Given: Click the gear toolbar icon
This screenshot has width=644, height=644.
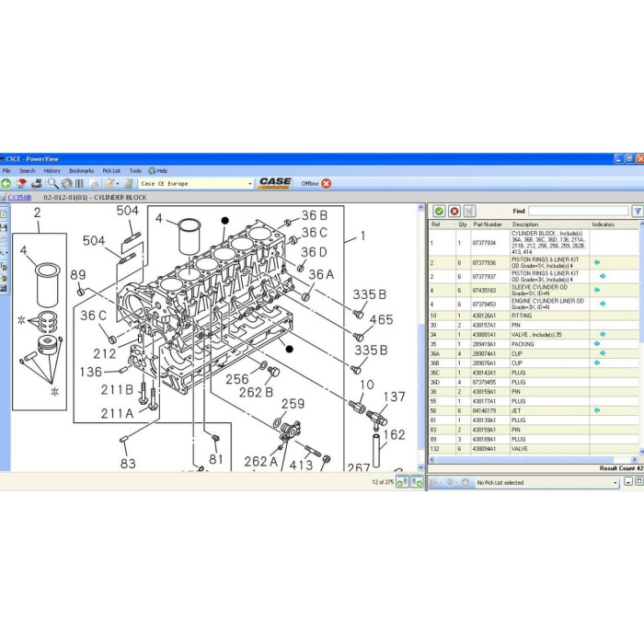Looking at the screenshot, I should [66, 184].
